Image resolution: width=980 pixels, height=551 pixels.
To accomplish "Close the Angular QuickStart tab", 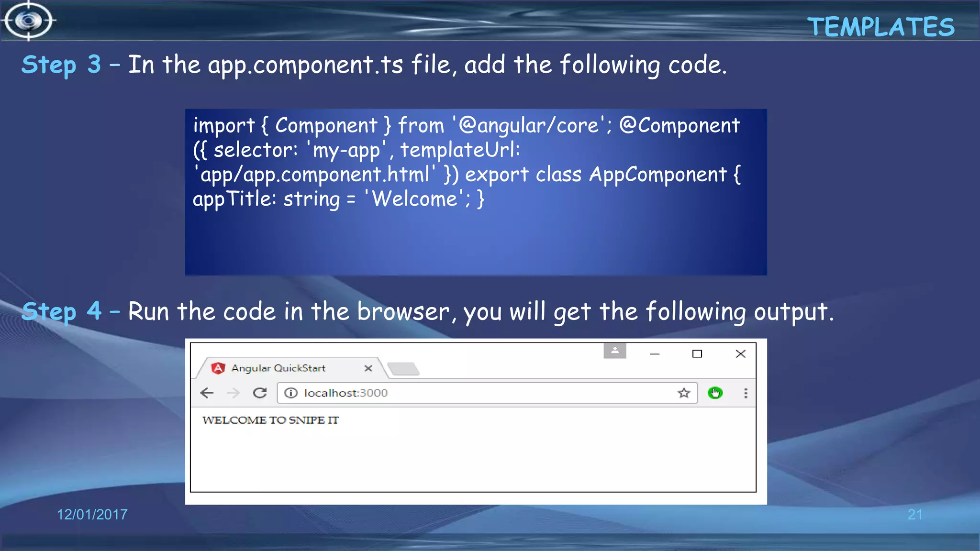I will (368, 368).
